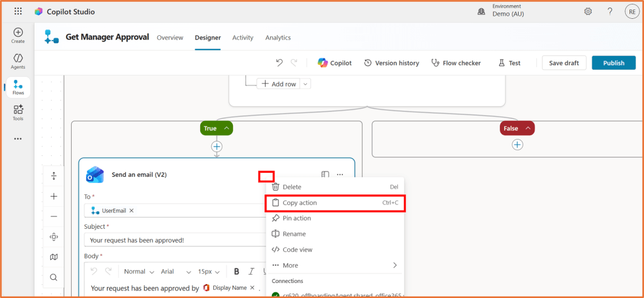Viewport: 644px width, 298px height.
Task: Redo in the email body editor
Action: pyautogui.click(x=108, y=272)
